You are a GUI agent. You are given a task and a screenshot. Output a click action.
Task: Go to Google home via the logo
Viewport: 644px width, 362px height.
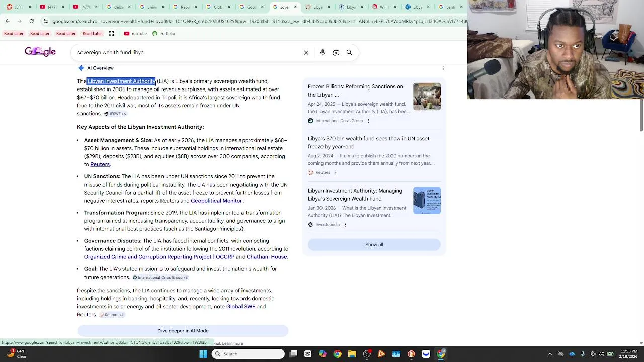click(40, 52)
